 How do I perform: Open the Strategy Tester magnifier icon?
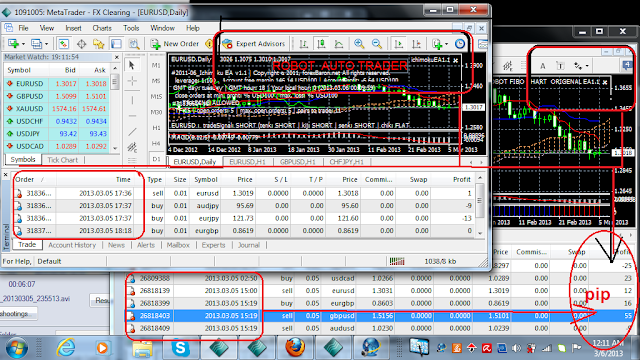(x=134, y=44)
